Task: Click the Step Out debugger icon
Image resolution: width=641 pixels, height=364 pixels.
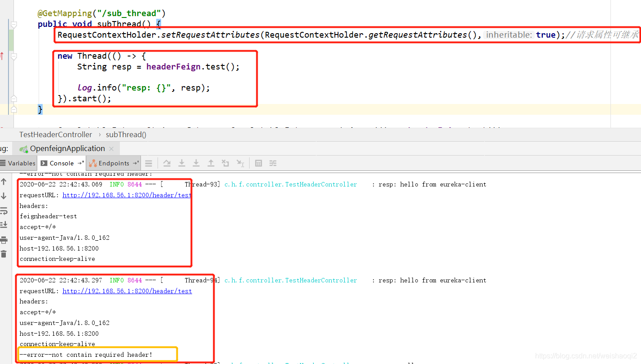Action: pos(211,163)
